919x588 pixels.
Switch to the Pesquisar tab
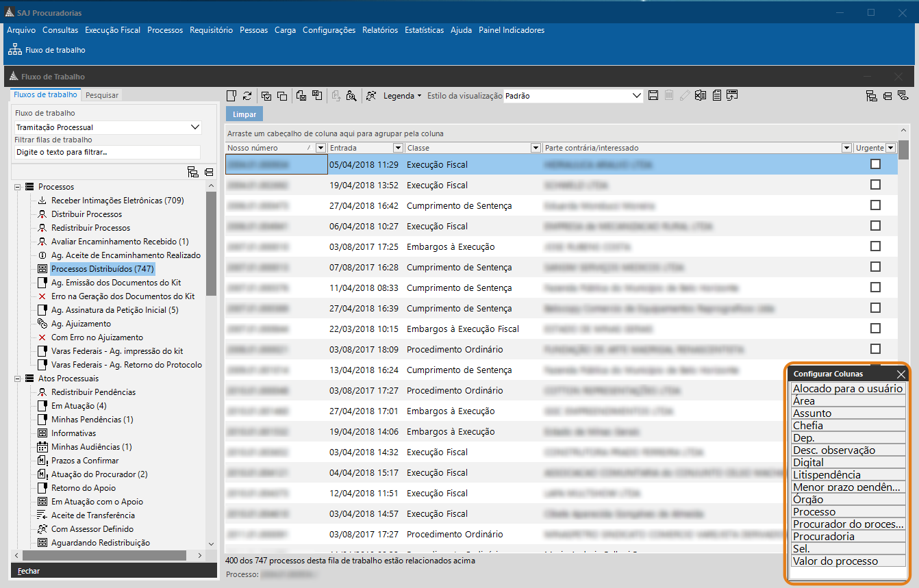coord(101,94)
